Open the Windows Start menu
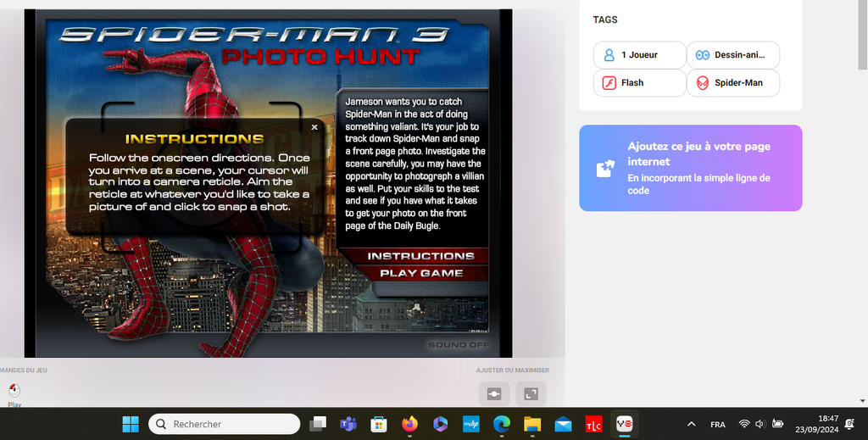868x440 pixels. coord(131,424)
